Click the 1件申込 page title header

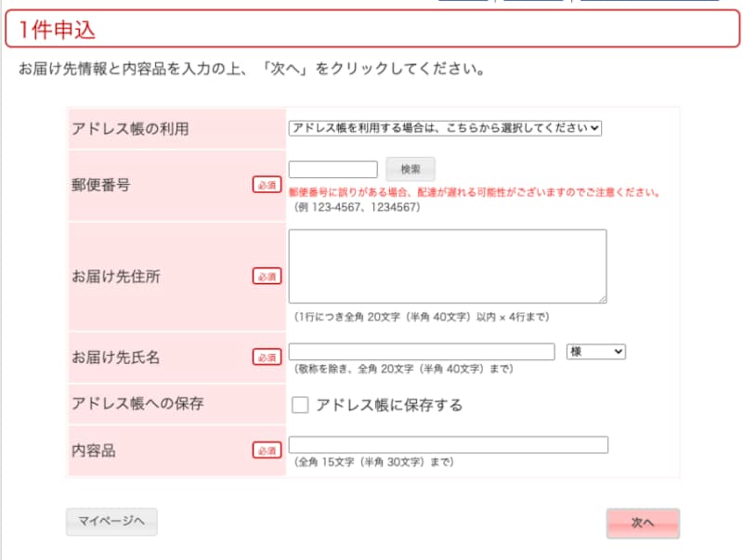(x=56, y=31)
